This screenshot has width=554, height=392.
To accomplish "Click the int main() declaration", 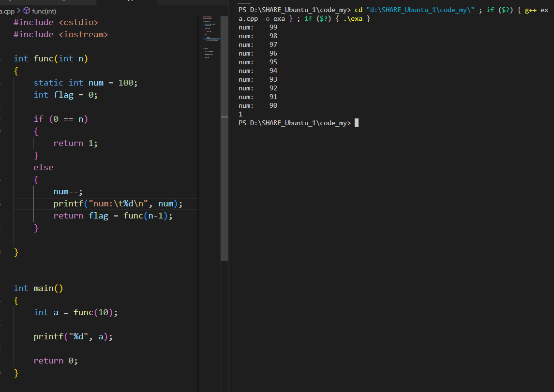I will click(x=39, y=288).
